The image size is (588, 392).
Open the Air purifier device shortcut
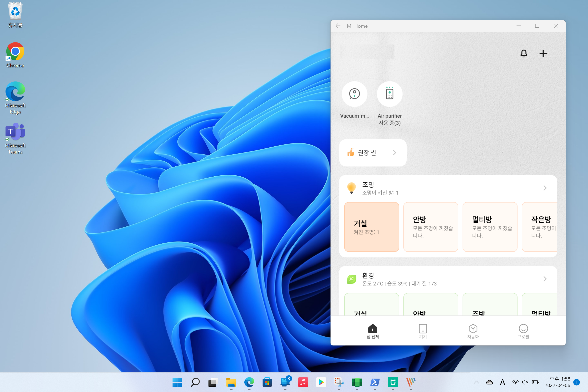tap(390, 94)
